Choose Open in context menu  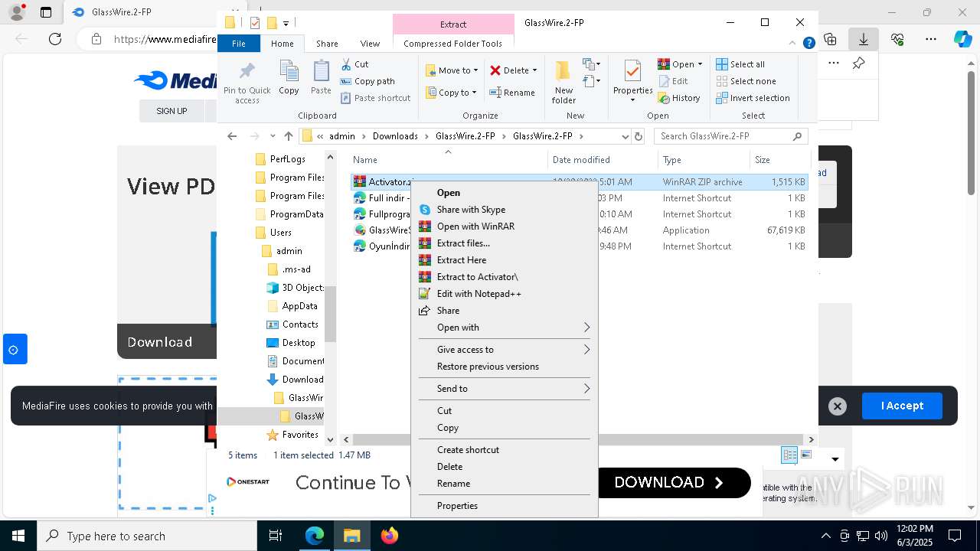pos(505,193)
